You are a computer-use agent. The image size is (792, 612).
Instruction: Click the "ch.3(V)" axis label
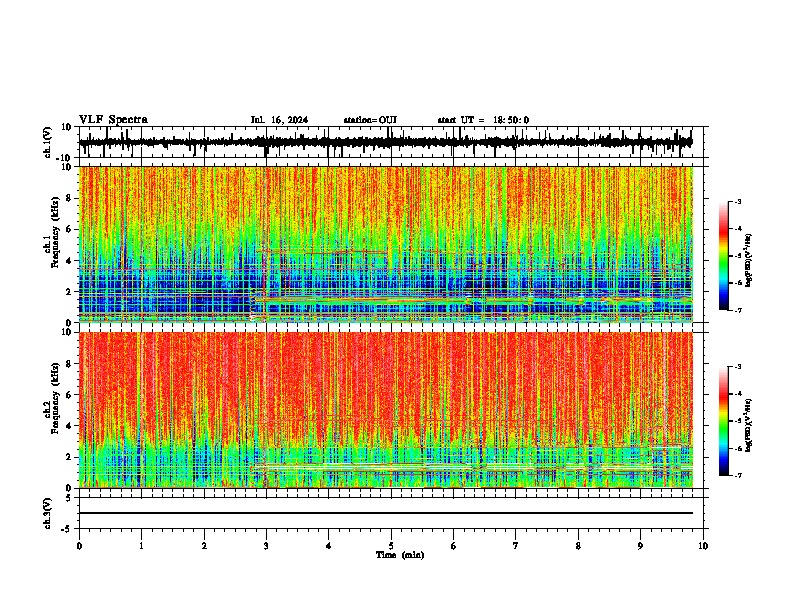coord(48,513)
